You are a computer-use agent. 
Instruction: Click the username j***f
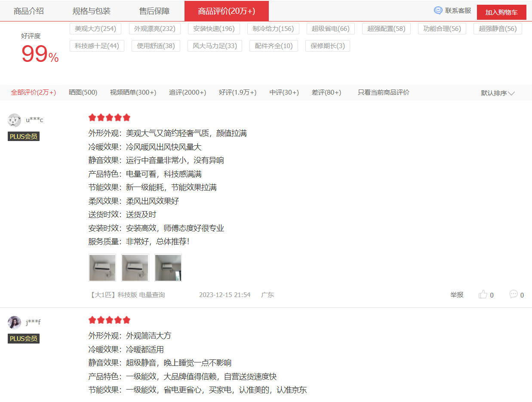point(33,322)
